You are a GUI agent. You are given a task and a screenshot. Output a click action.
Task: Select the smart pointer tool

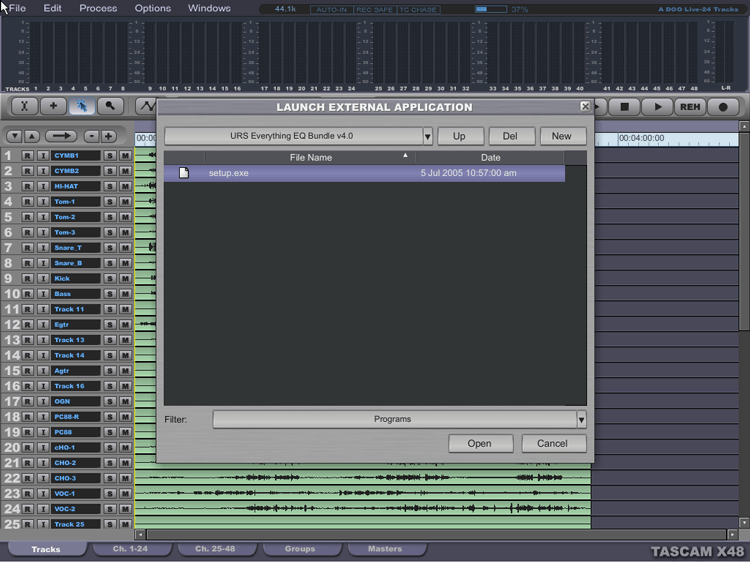coord(82,106)
